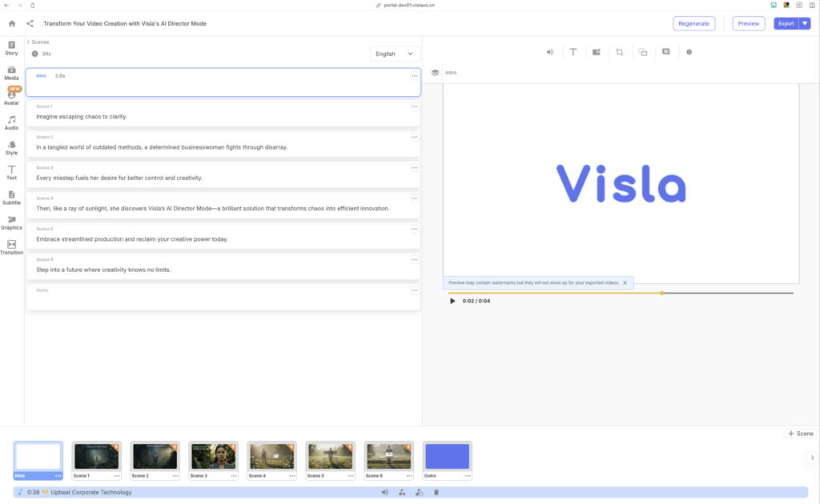Click the share icon next to home

[30, 24]
